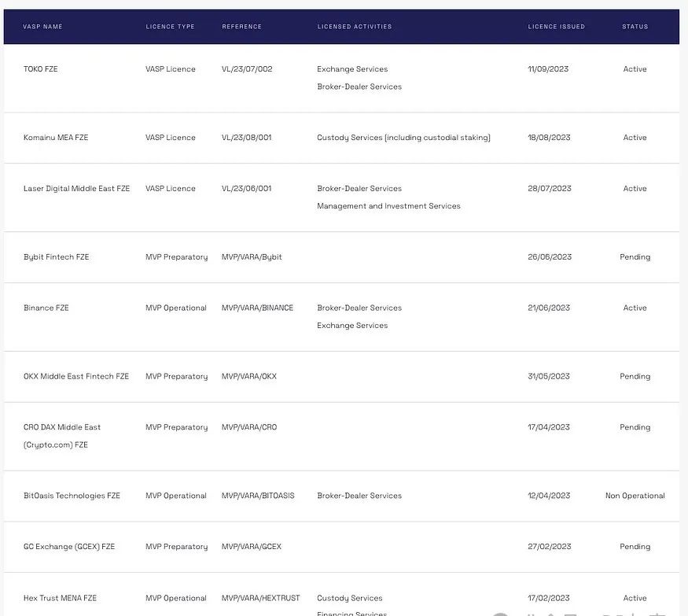Select Management and Investment Services
The image size is (688, 616).
[x=388, y=206]
